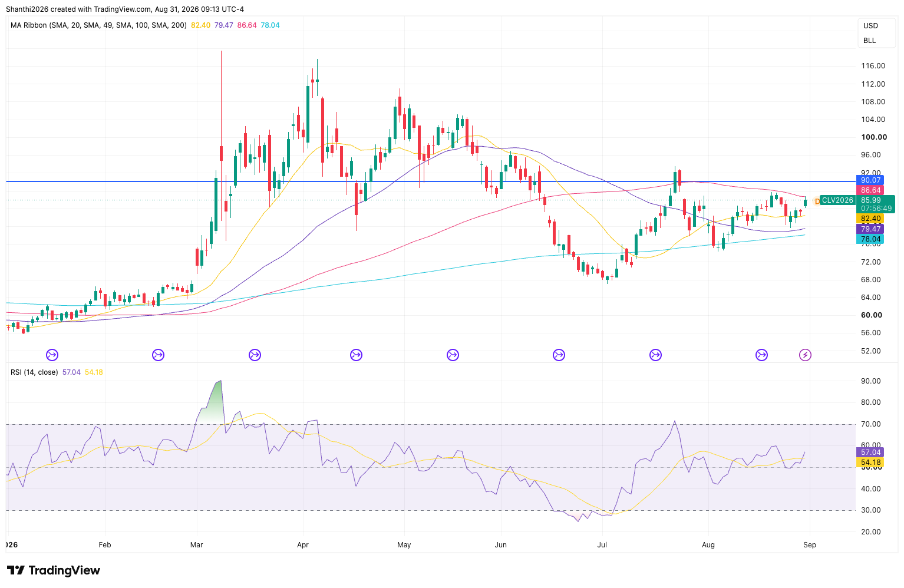Click the BLL unit label on price axis

pyautogui.click(x=869, y=41)
